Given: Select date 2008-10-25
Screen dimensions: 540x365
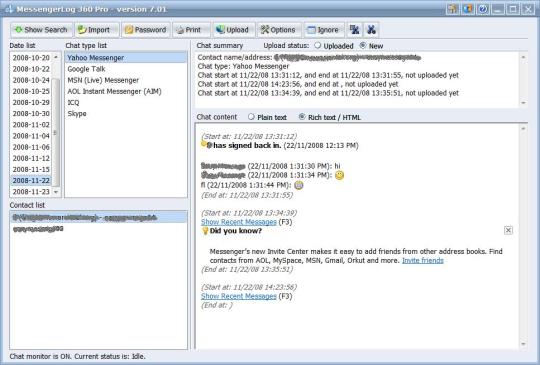Looking at the screenshot, I should 31,91.
